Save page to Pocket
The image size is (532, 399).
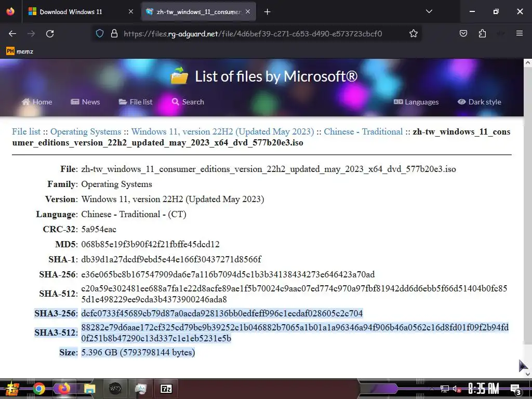coord(463,33)
